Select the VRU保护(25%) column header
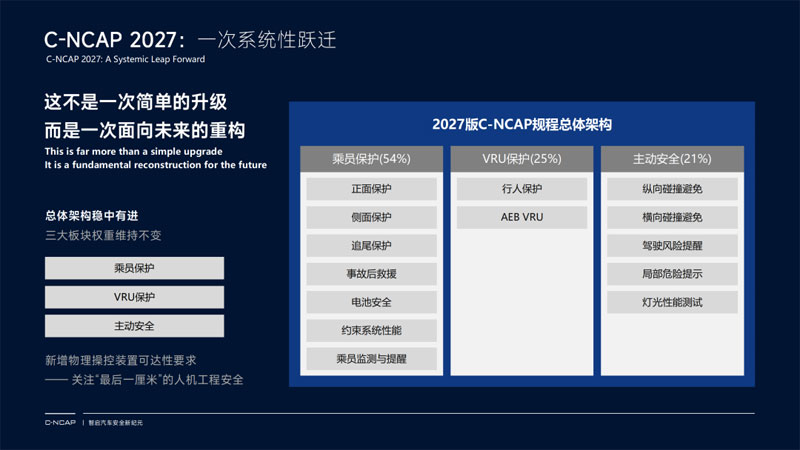 click(x=521, y=159)
